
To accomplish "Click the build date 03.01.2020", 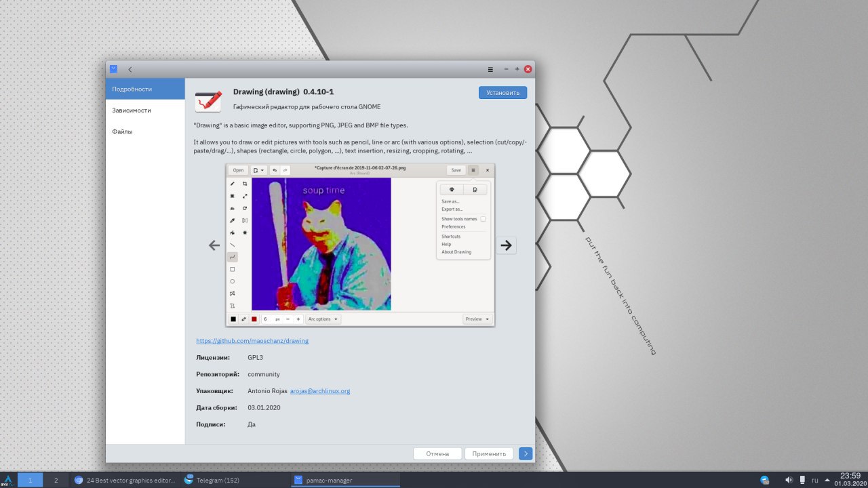I will 264,407.
